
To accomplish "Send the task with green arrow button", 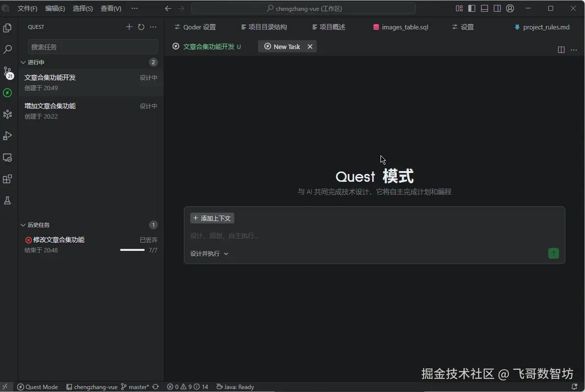I will click(554, 254).
